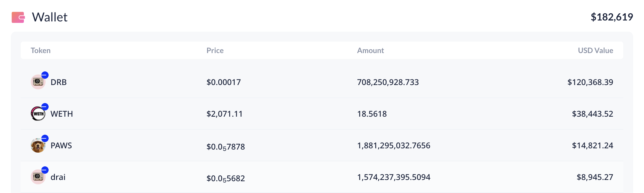Viewport: 644px width, 193px height.
Task: Click the blue chain badge on drai
Action: 45,170
